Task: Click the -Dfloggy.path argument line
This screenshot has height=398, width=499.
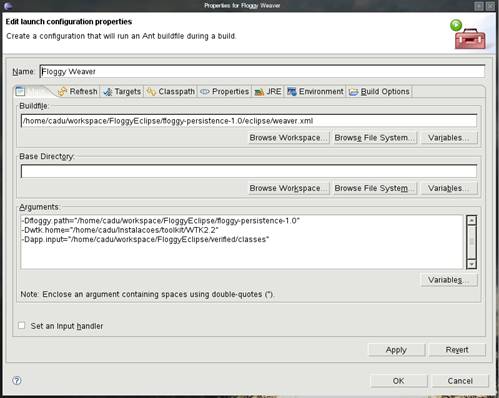Action: coord(161,221)
